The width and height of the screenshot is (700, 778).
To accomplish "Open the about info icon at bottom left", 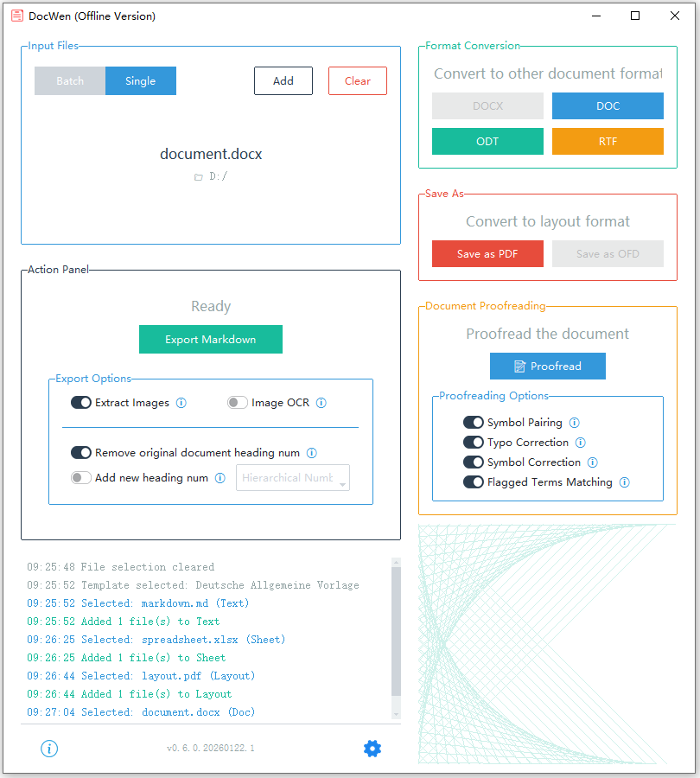I will (x=49, y=749).
